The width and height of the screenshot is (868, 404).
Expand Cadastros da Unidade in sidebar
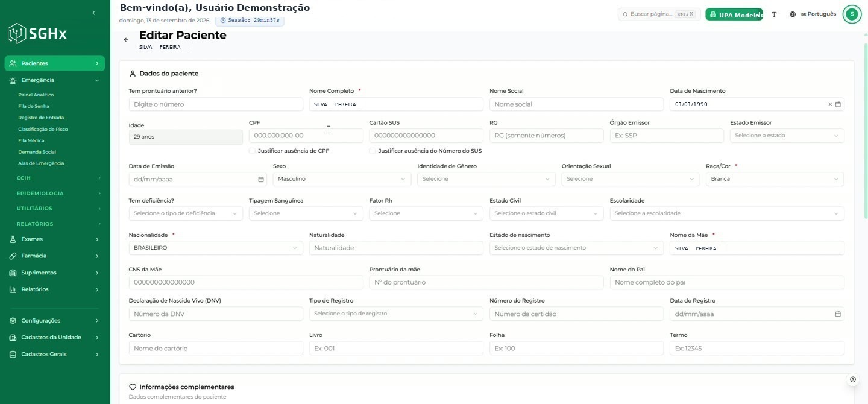click(x=55, y=338)
